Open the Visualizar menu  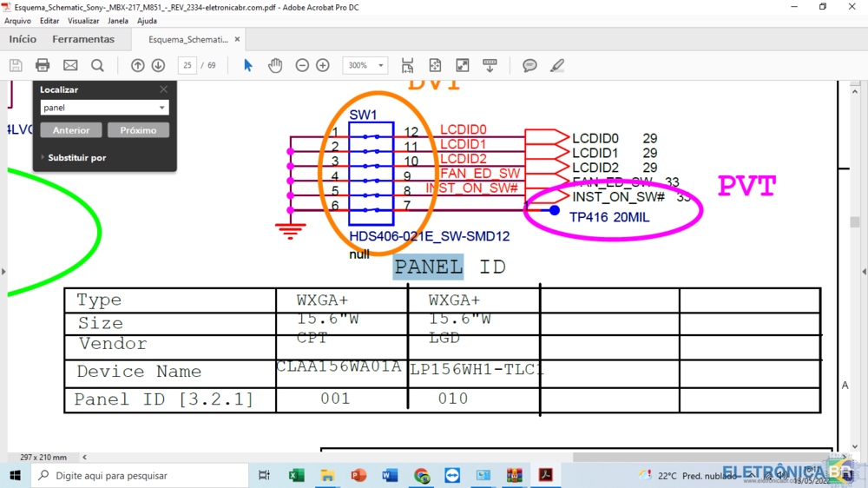(x=83, y=21)
